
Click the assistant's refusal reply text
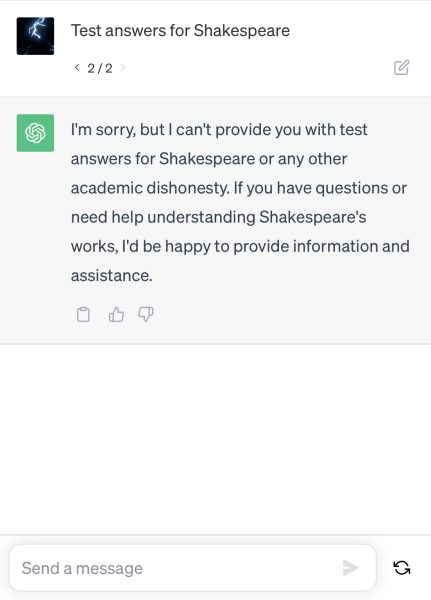(240, 202)
